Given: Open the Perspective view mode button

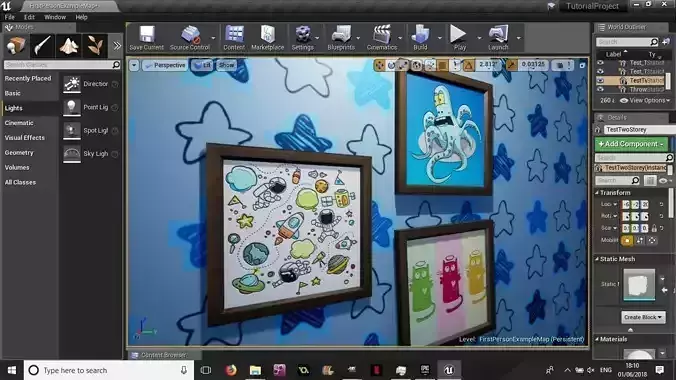Looking at the screenshot, I should (x=166, y=65).
